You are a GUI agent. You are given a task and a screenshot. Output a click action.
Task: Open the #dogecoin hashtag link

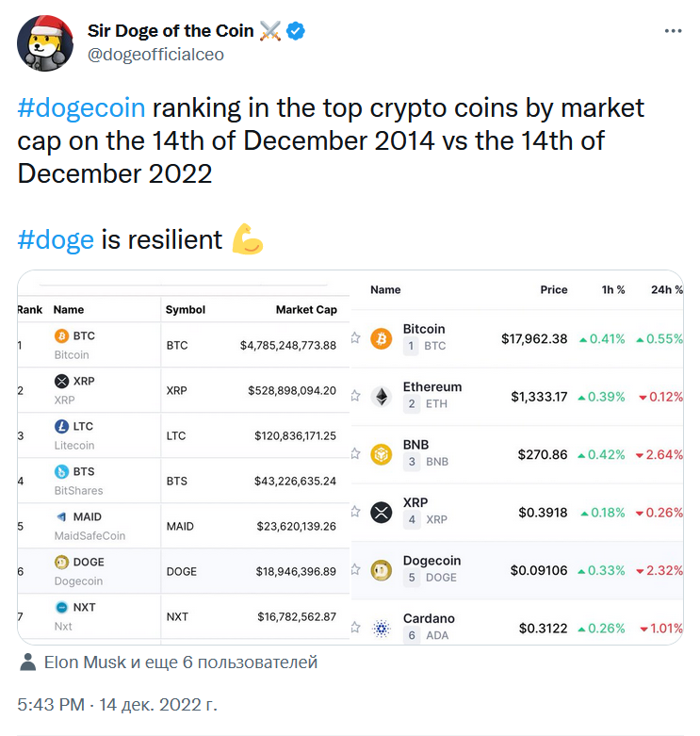(81, 108)
